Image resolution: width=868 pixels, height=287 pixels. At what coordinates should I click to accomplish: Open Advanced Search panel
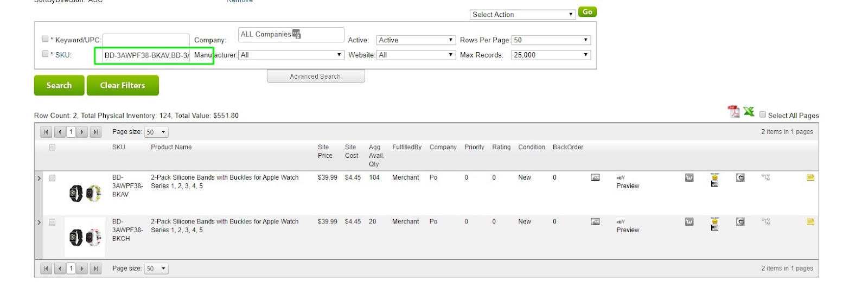click(x=316, y=76)
